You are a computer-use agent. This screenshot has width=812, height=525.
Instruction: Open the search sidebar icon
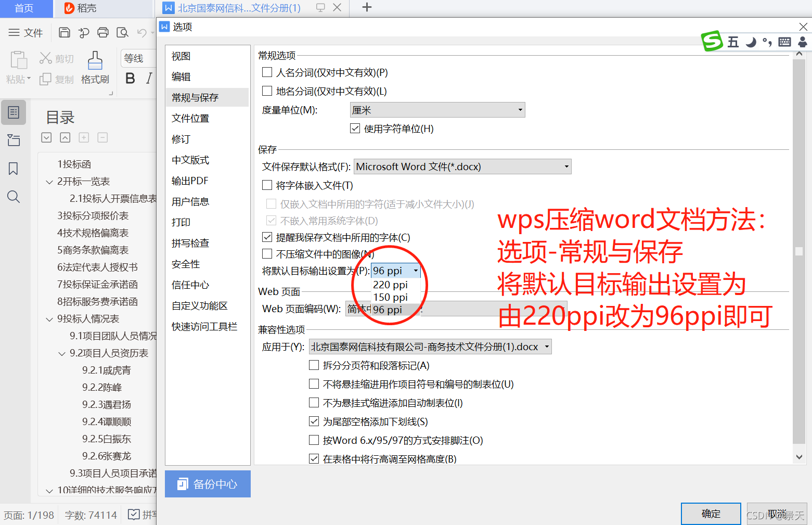coord(14,197)
